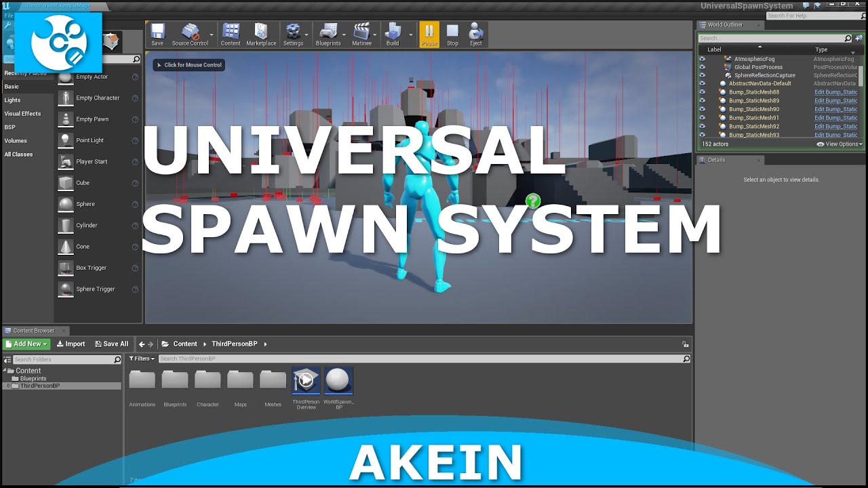Switch to the All Classes category

[18, 155]
